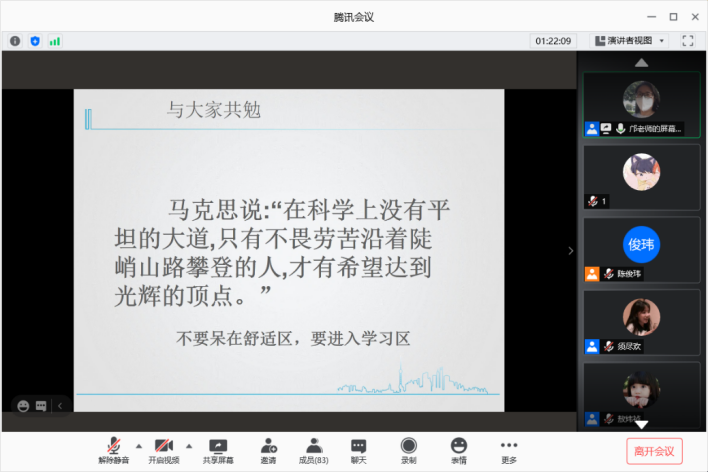Select participant 陈俊玮 video tile

[642, 250]
